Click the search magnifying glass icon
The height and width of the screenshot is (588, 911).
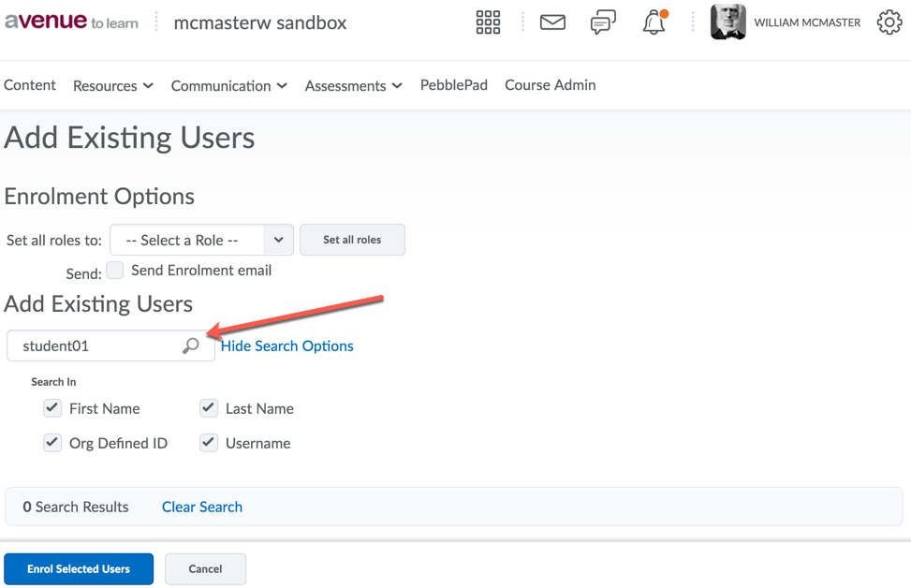pos(191,345)
